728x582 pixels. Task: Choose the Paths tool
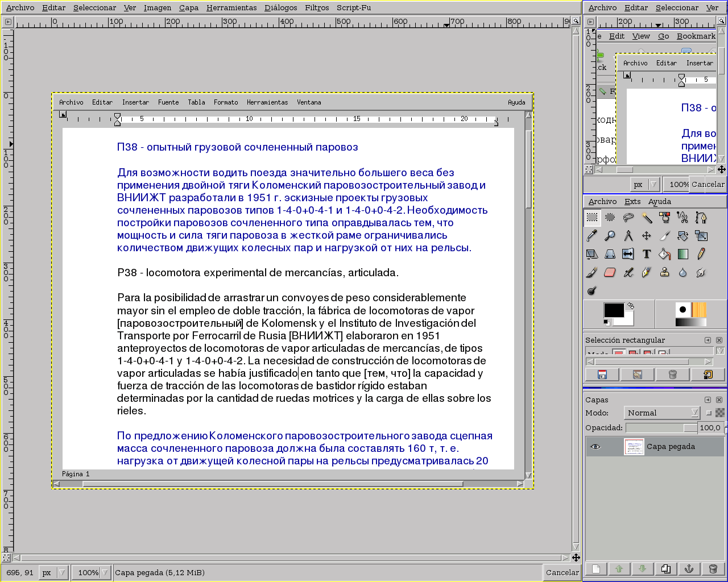pos(701,218)
